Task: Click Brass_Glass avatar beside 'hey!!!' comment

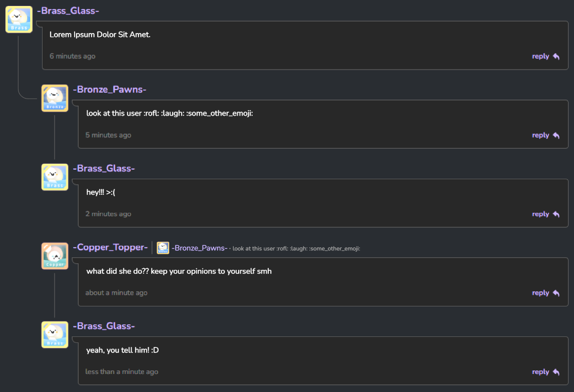Action: (55, 177)
